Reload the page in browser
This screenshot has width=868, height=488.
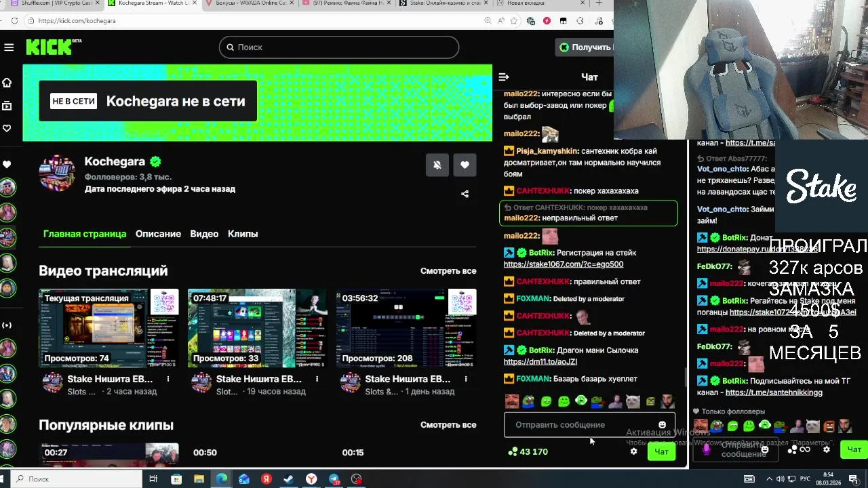point(14,21)
